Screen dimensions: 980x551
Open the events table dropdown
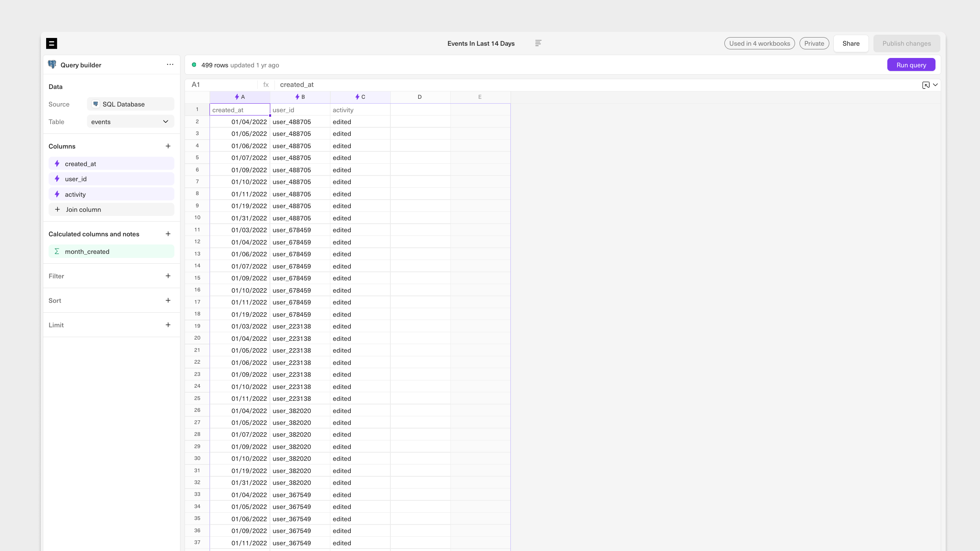point(130,122)
